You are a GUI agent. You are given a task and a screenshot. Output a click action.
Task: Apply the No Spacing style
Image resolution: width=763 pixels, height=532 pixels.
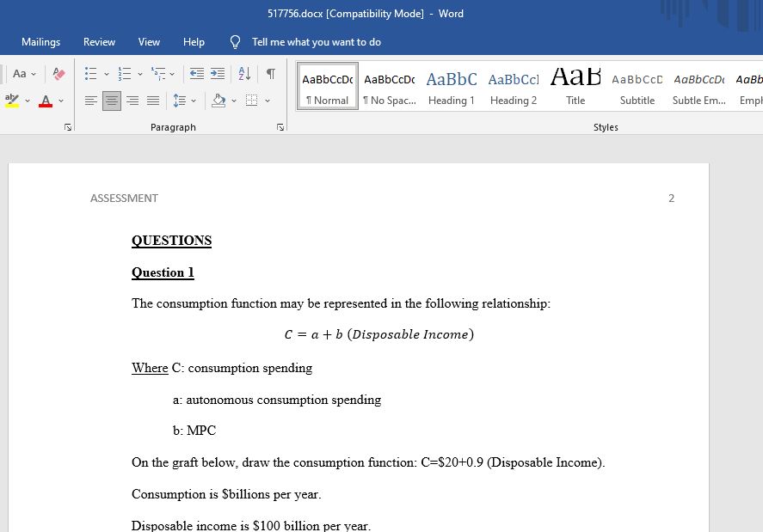point(390,86)
